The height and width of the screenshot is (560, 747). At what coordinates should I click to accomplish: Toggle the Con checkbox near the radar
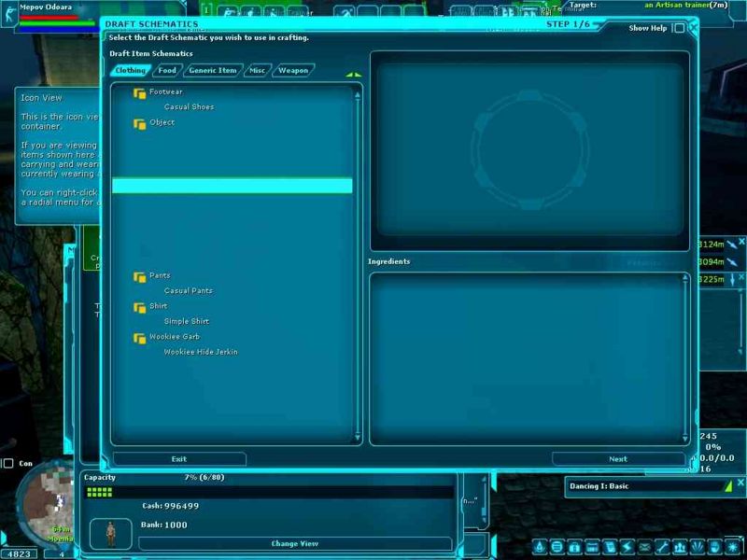click(8, 463)
